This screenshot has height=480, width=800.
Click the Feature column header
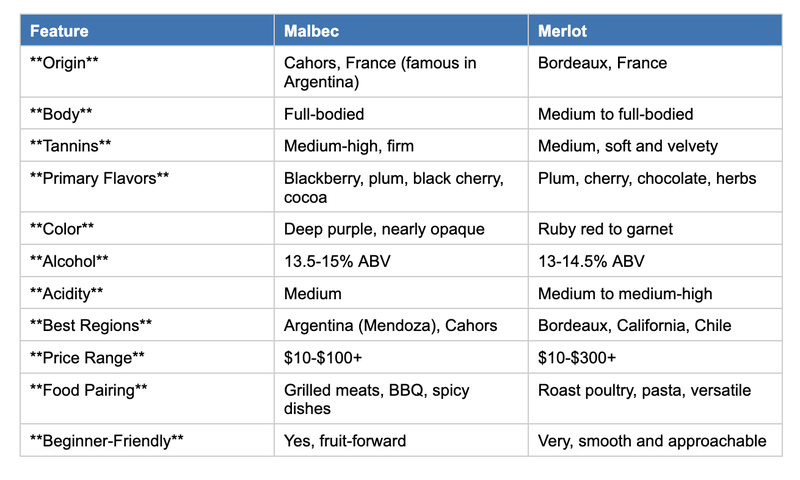(146, 31)
